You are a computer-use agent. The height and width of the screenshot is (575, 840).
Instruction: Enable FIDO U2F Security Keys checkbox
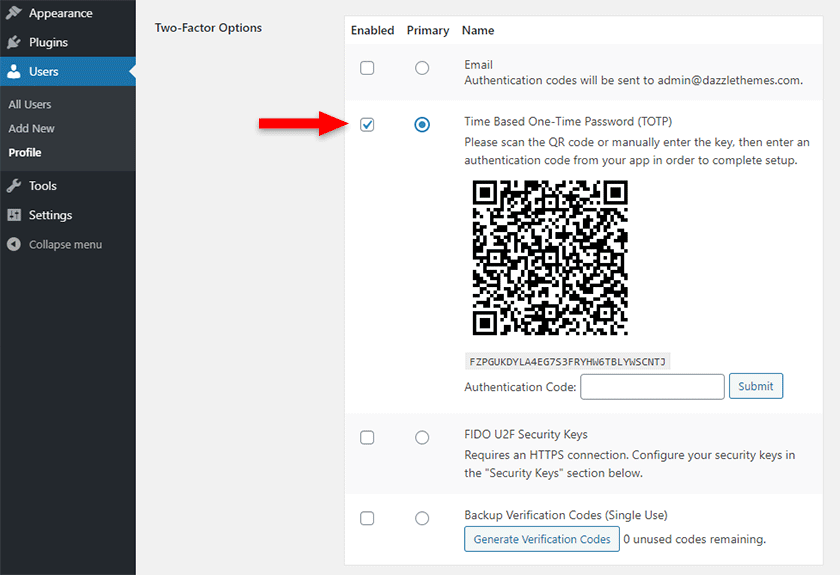[367, 437]
